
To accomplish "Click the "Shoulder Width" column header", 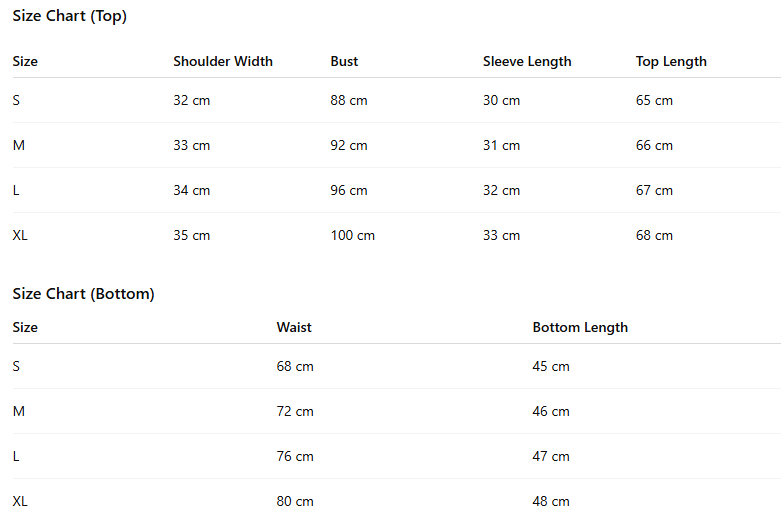I will pos(223,61).
